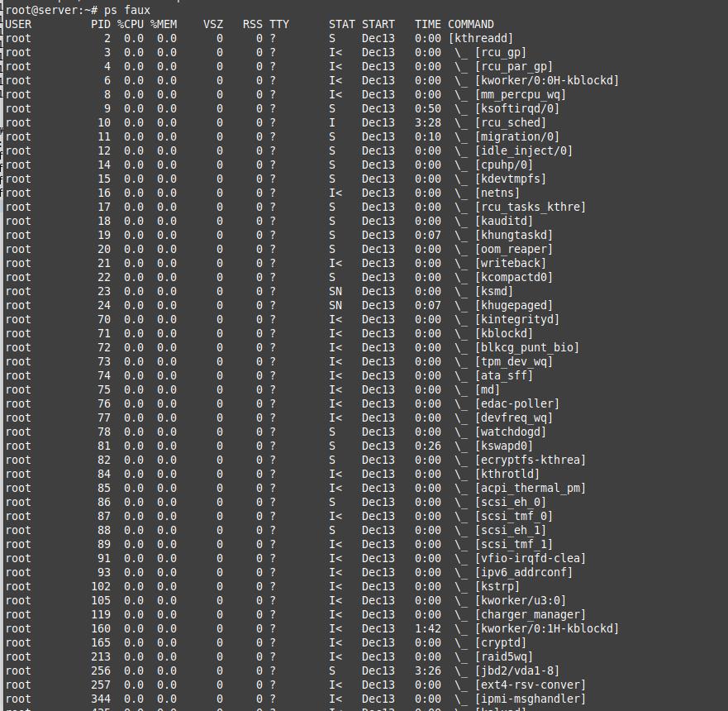728x711 pixels.
Task: Click the [kdevtmpfs] process name
Action: click(x=510, y=179)
